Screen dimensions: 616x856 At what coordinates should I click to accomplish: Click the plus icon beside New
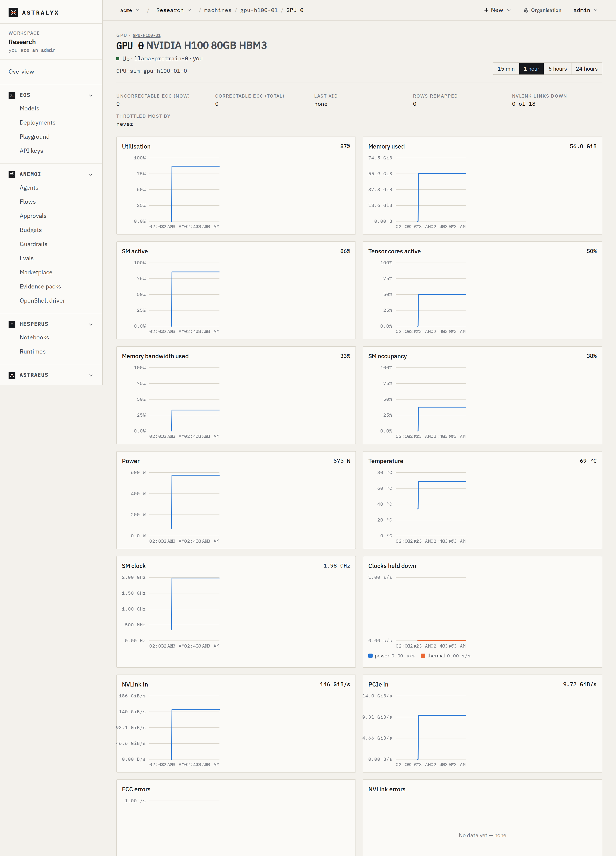pos(486,10)
